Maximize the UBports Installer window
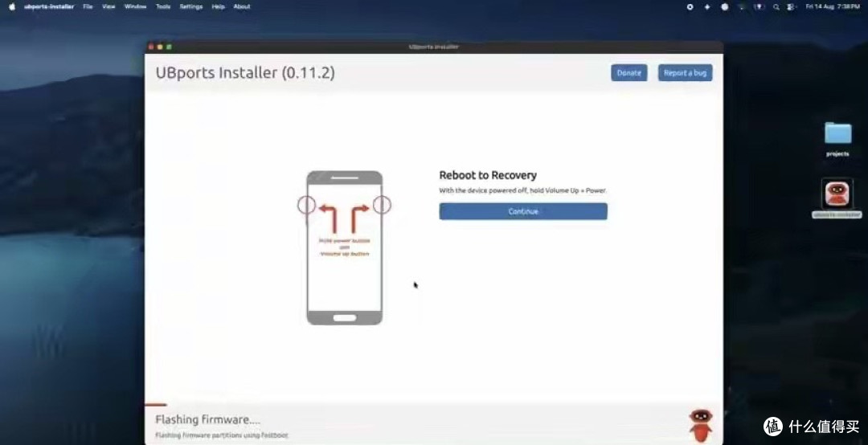The image size is (868, 445). click(x=169, y=47)
